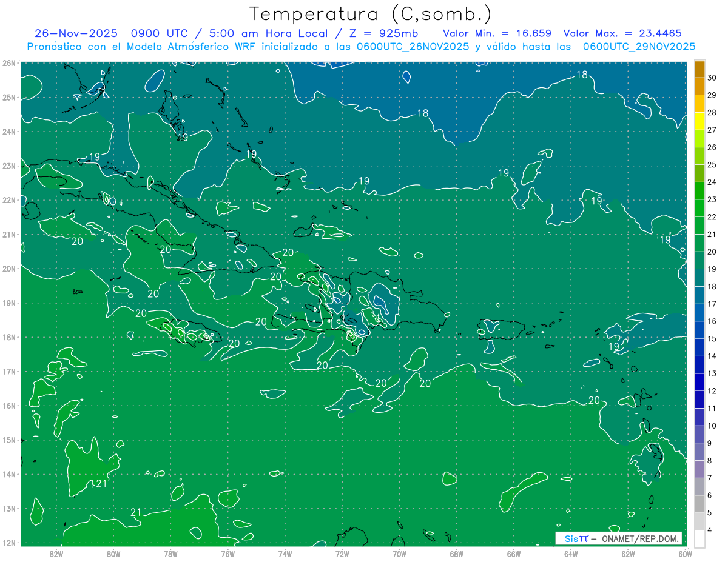Click the "80W" longitude axis label
This screenshot has width=728, height=562.
[113, 554]
